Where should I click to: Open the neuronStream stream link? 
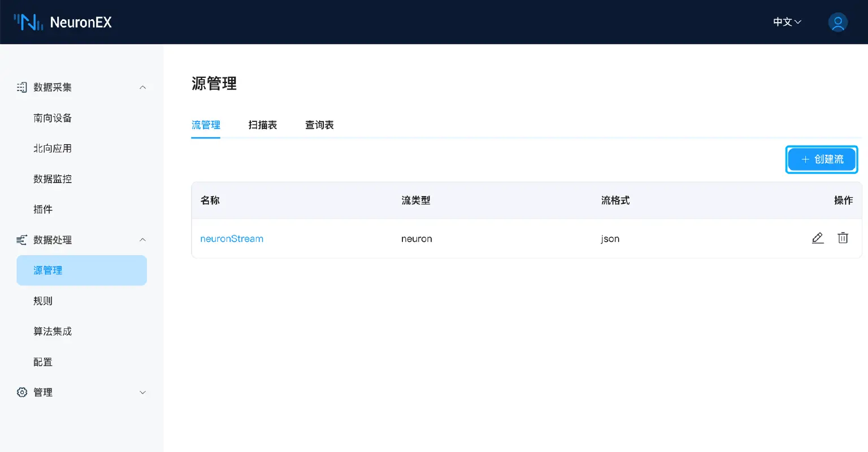tap(231, 238)
